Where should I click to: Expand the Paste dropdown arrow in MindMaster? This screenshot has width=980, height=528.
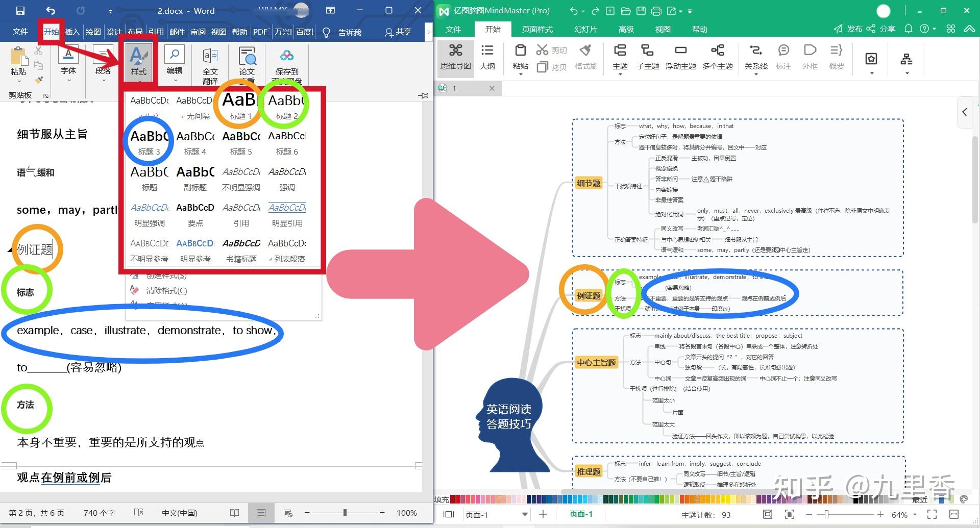520,74
